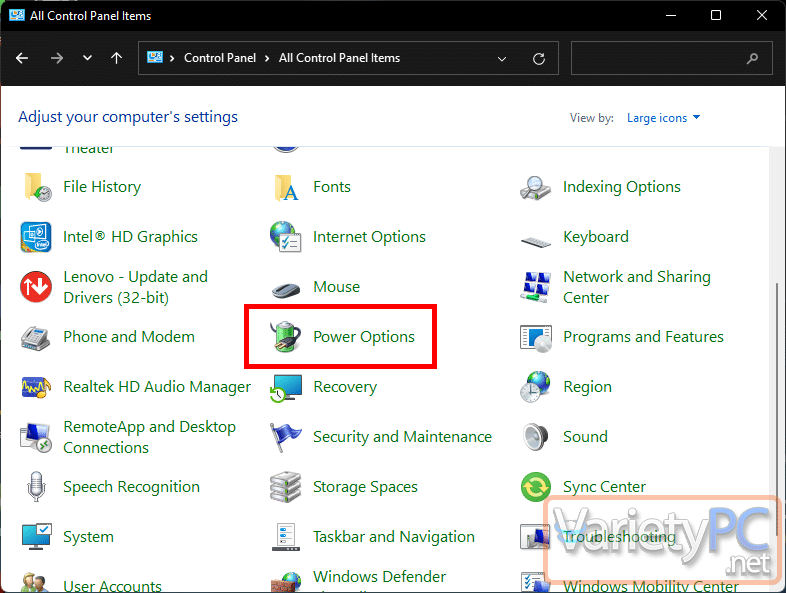Screen dimensions: 786x593
Task: Click the Forward navigation arrow
Action: click(x=57, y=58)
